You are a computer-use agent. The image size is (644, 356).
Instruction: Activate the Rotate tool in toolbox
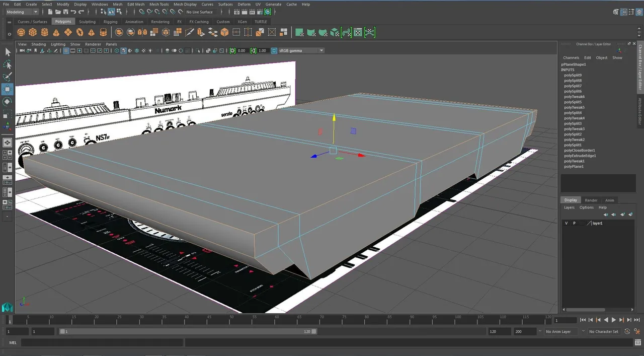tap(8, 102)
